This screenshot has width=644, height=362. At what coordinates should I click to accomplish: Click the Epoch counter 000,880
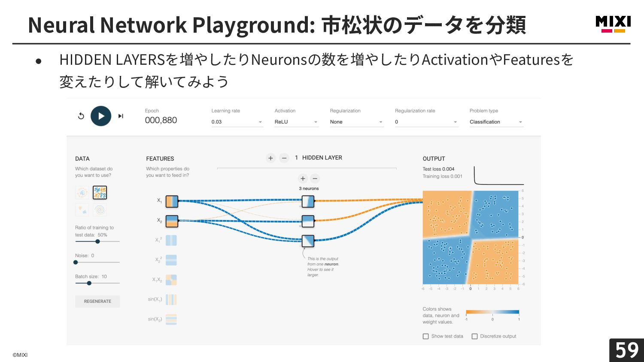pos(161,121)
